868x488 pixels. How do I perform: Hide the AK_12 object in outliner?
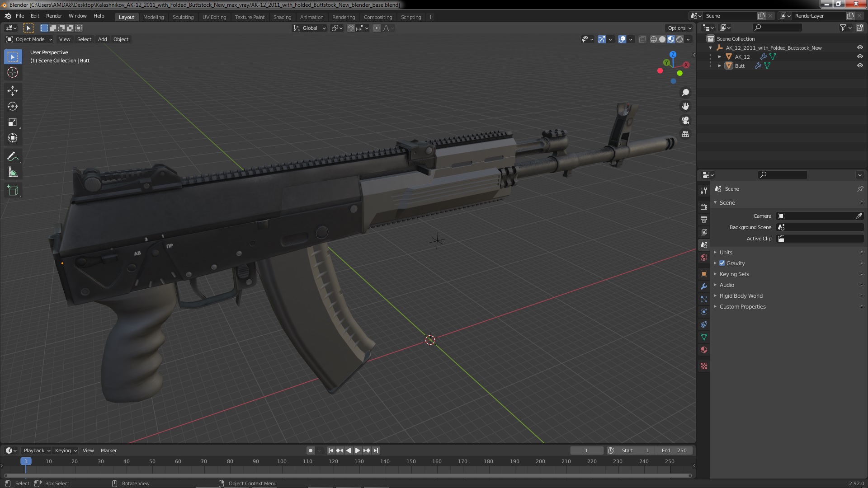859,56
